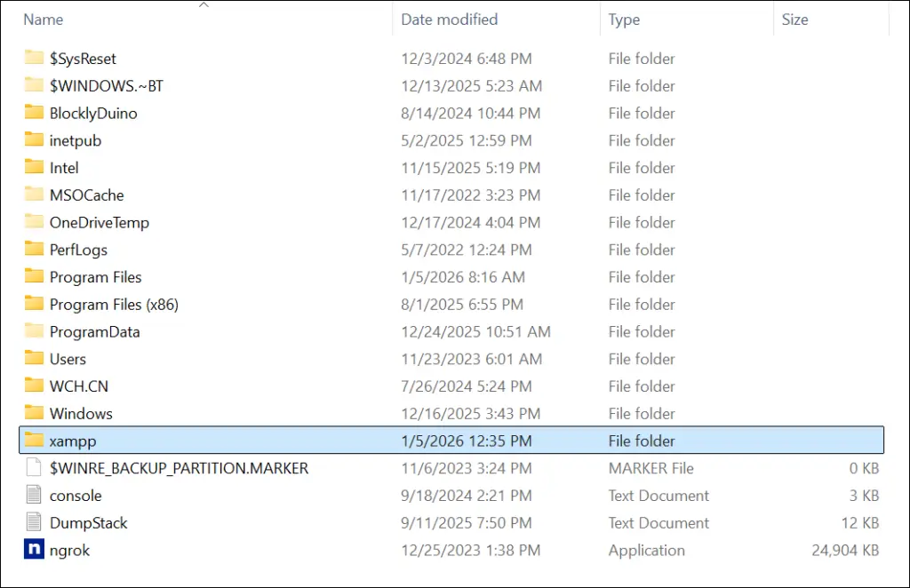
Task: Sort files by Name column header
Action: [x=43, y=20]
